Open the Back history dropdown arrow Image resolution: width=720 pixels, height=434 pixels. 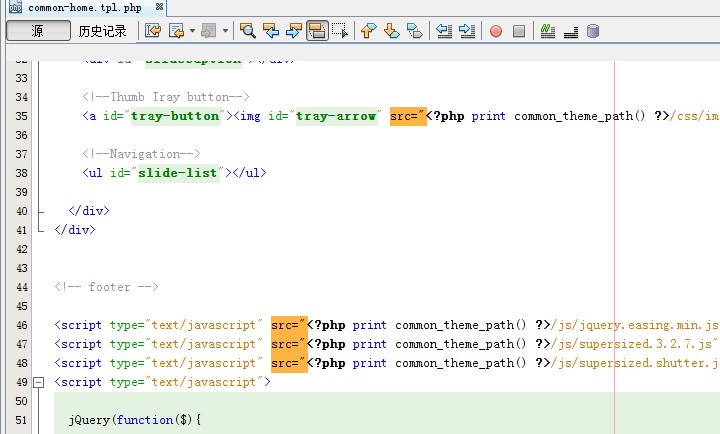tap(192, 31)
